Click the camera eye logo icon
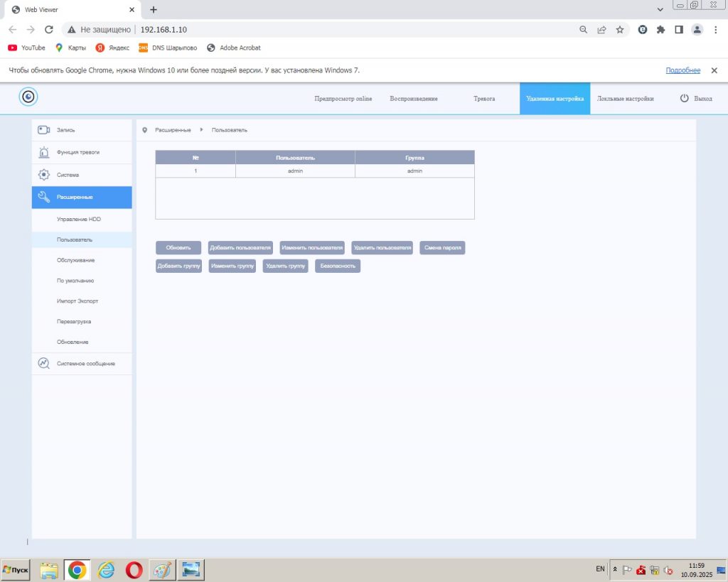Image resolution: width=728 pixels, height=582 pixels. pos(28,97)
